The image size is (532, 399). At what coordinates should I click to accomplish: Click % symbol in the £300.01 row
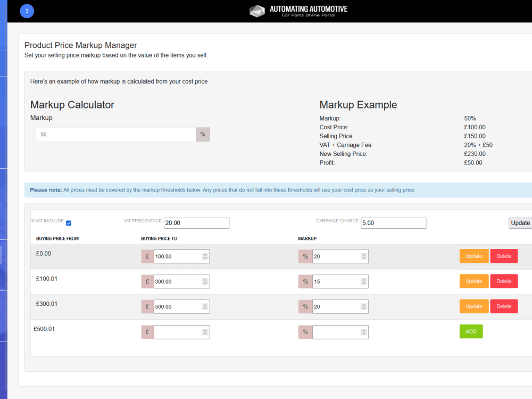tap(305, 307)
